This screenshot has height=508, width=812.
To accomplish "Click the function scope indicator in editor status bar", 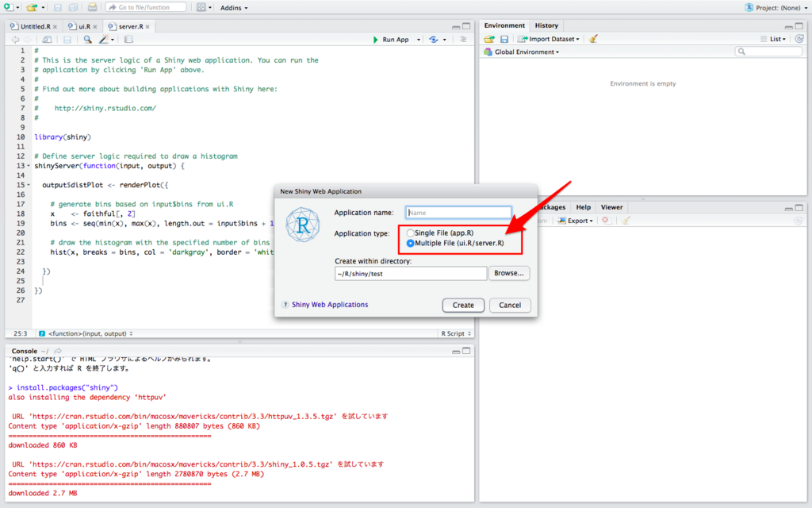I will 86,334.
